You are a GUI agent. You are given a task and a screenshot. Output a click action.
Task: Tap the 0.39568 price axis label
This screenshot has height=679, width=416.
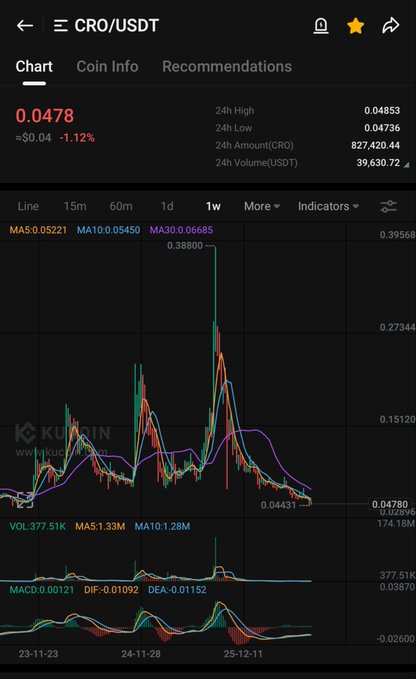(397, 235)
